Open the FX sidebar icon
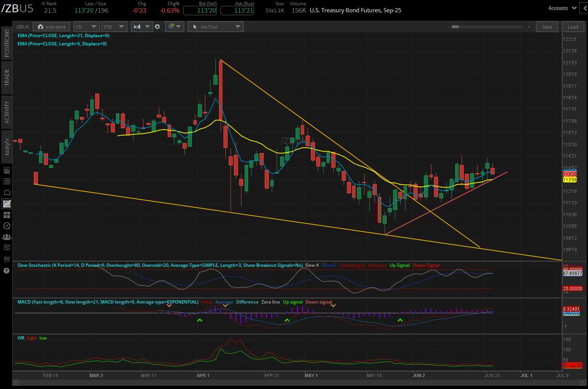The image size is (588, 389). pos(7,259)
